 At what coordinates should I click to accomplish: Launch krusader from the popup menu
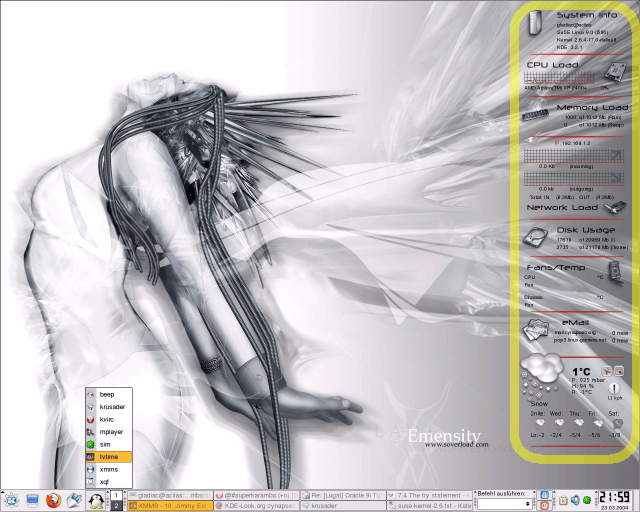pyautogui.click(x=109, y=407)
